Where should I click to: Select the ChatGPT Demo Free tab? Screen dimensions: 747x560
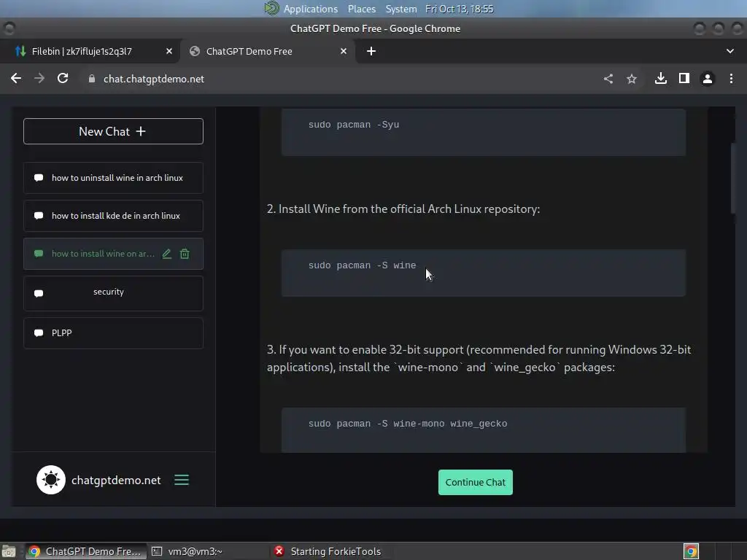267,52
